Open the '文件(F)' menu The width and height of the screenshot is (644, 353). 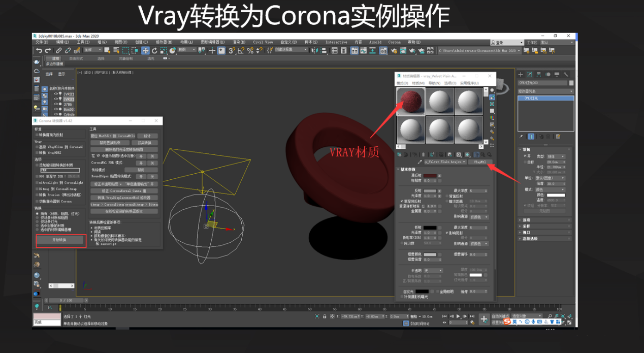[42, 42]
